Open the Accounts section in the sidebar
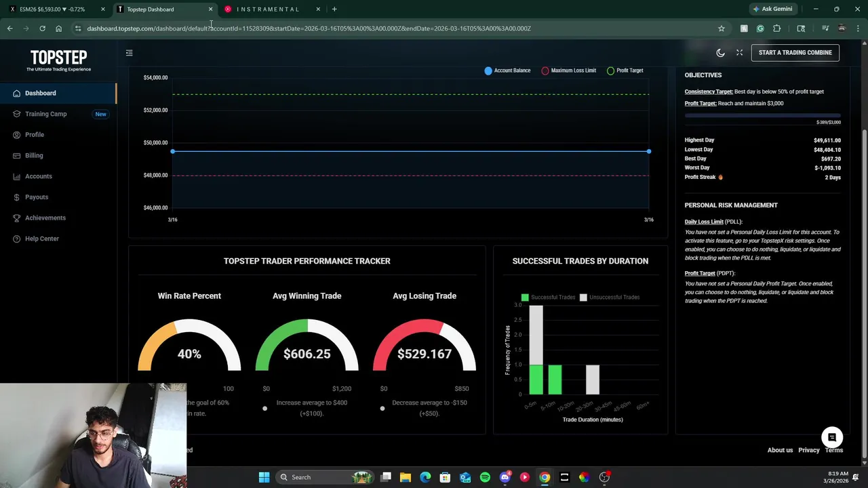 (58, 176)
